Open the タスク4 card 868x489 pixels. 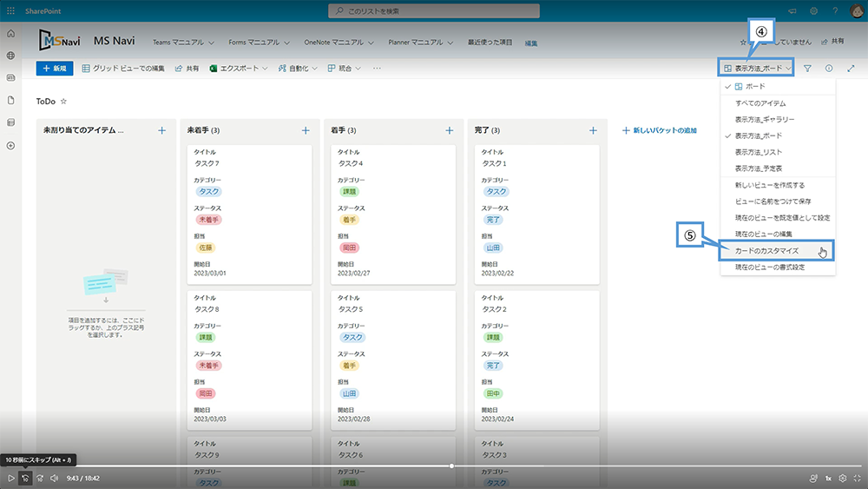coord(393,215)
